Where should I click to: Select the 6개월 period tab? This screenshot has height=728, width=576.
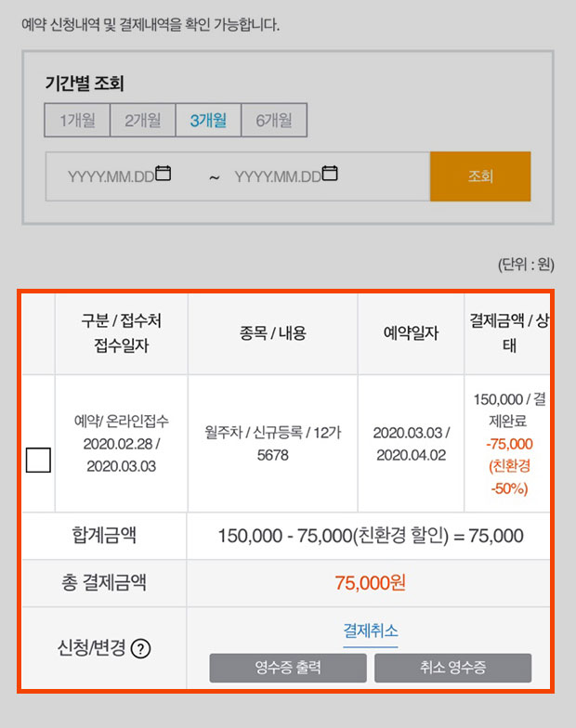pos(274,121)
